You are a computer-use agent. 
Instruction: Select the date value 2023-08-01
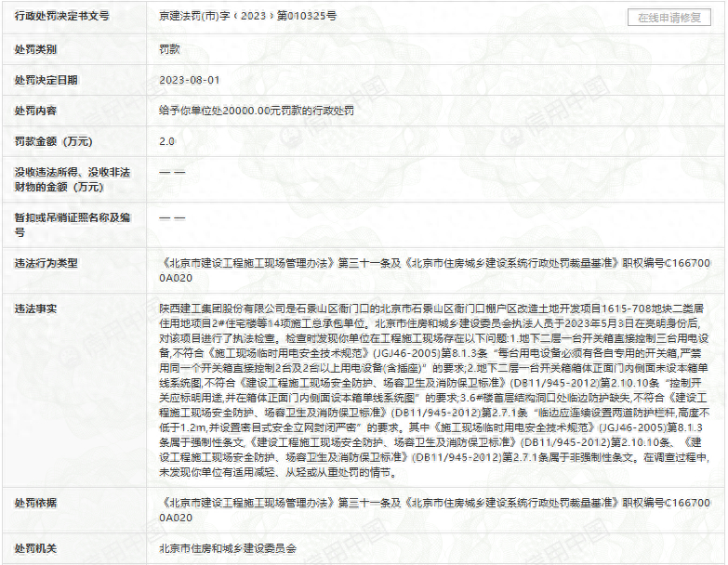(190, 80)
